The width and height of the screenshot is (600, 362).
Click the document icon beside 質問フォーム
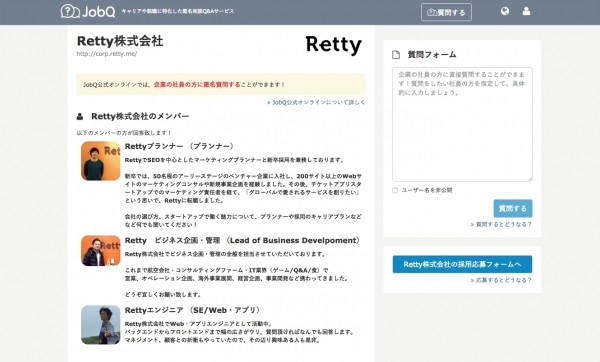tap(396, 55)
